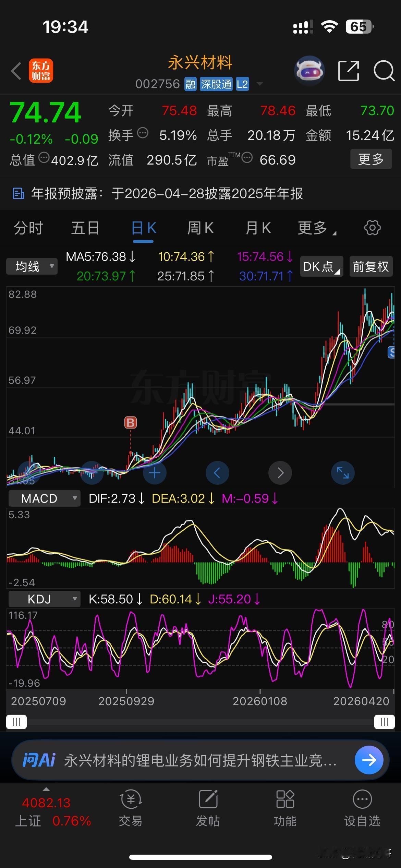This screenshot has height=868, width=401.
Task: Tap the 深股通 badge
Action: [x=216, y=84]
